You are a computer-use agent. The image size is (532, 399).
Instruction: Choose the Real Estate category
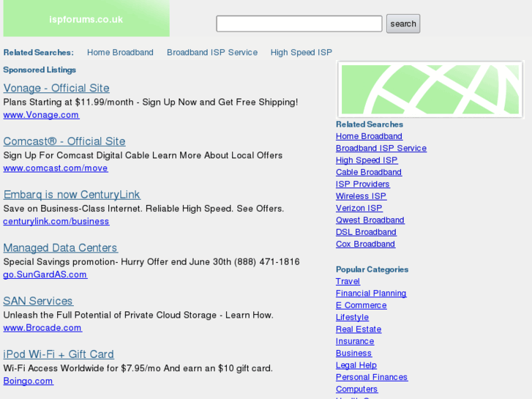[x=359, y=329]
